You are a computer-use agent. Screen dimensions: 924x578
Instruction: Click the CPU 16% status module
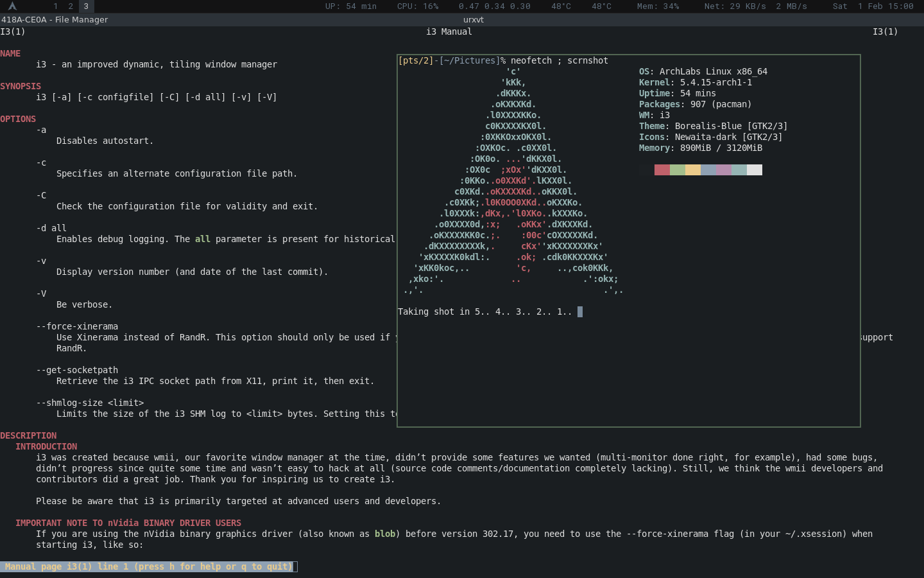418,6
